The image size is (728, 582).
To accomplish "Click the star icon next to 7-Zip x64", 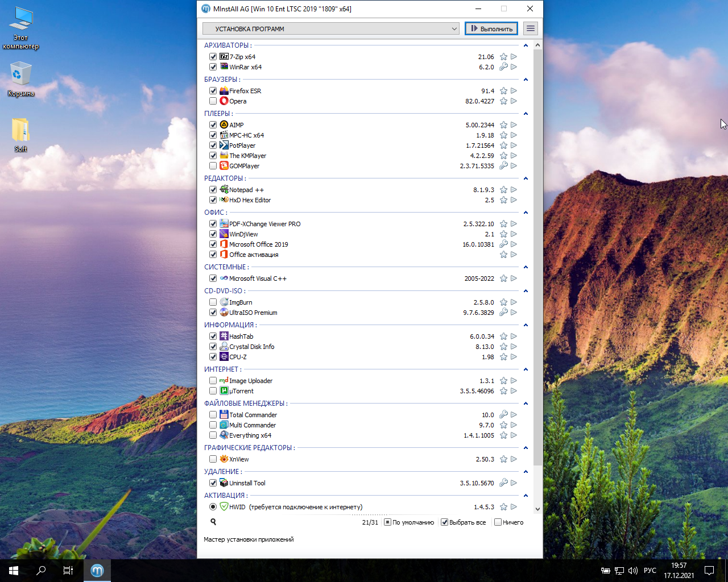I will [503, 57].
